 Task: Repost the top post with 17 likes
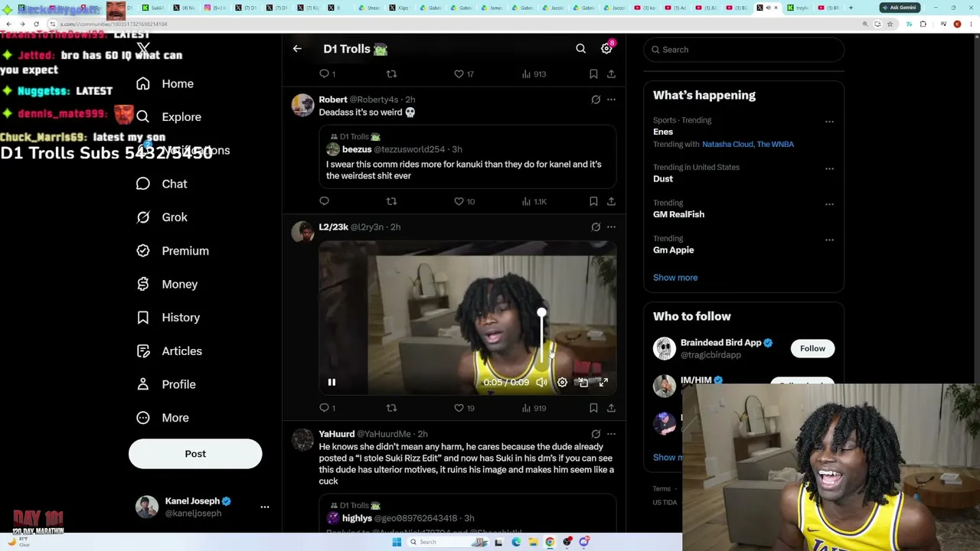pyautogui.click(x=391, y=74)
